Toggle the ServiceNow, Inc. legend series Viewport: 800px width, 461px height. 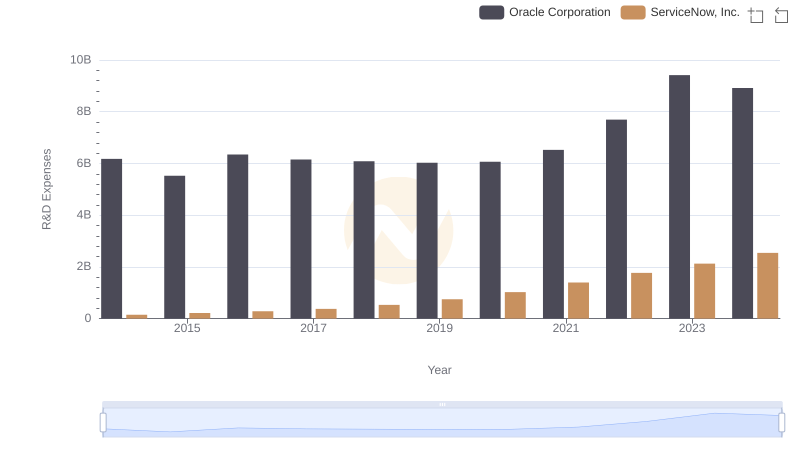(x=680, y=12)
